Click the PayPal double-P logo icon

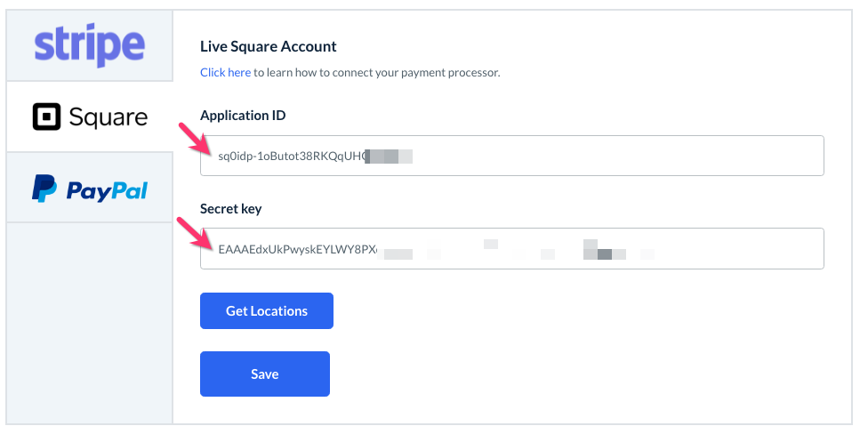44,188
